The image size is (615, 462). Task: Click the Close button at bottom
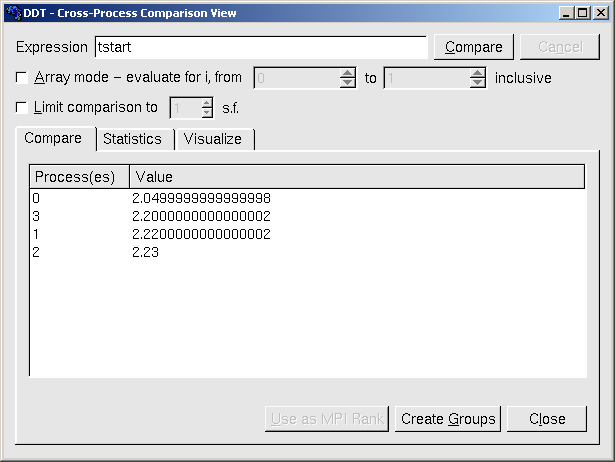pyautogui.click(x=547, y=419)
